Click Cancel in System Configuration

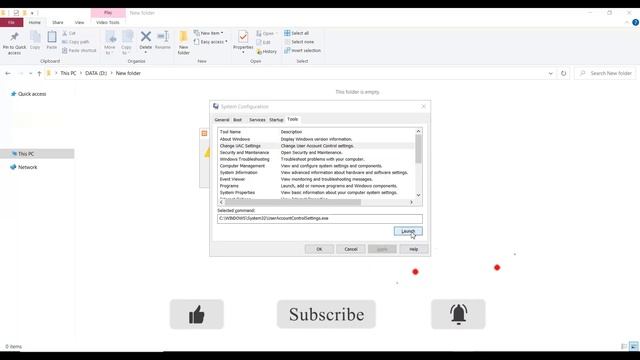tap(351, 249)
